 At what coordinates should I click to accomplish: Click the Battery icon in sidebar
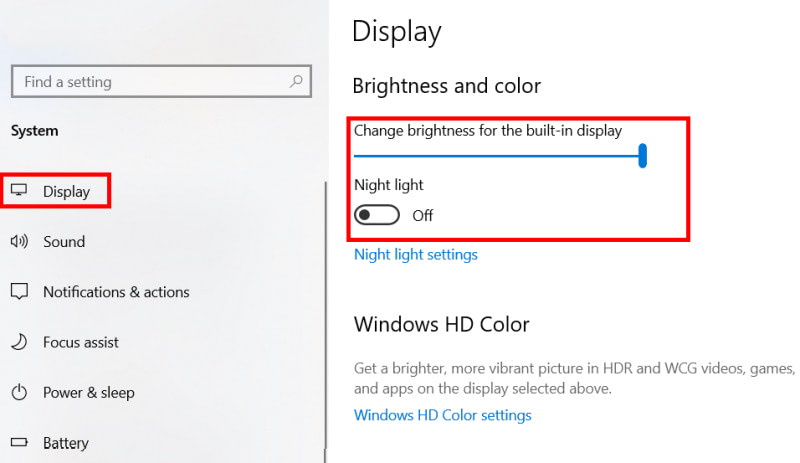(19, 442)
